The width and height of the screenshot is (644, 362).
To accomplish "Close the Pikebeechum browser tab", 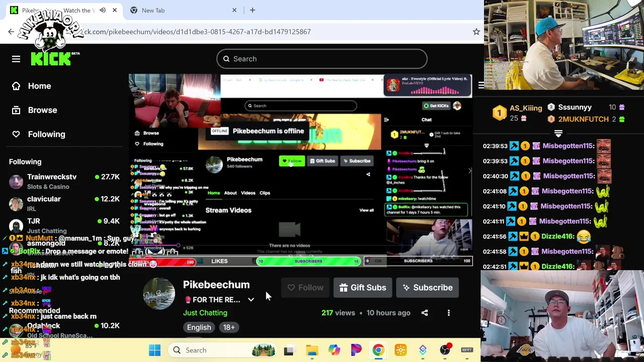I will coord(115,10).
